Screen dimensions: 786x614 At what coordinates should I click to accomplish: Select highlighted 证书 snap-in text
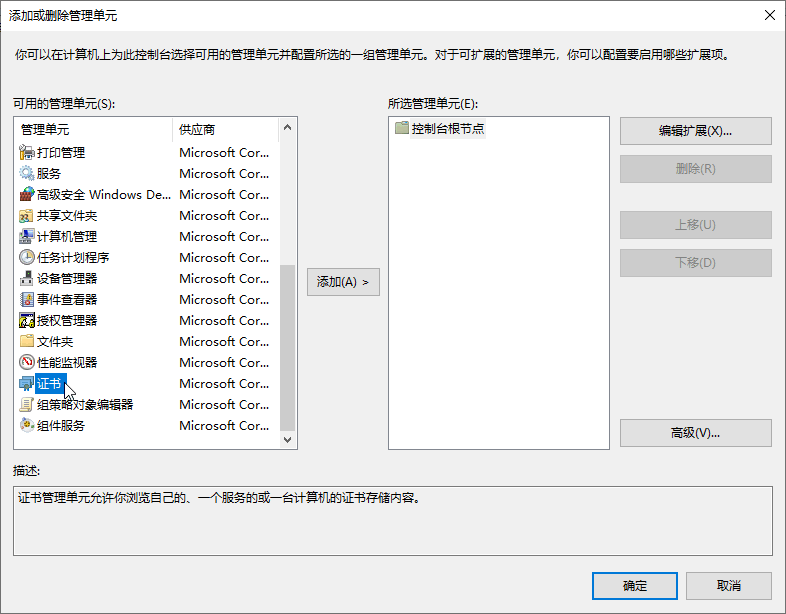[51, 384]
